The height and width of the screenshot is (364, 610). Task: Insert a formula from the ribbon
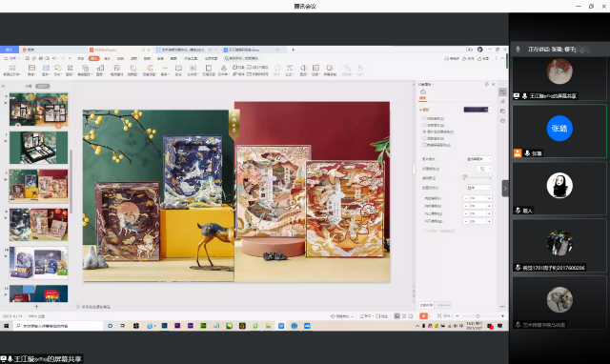tap(290, 70)
